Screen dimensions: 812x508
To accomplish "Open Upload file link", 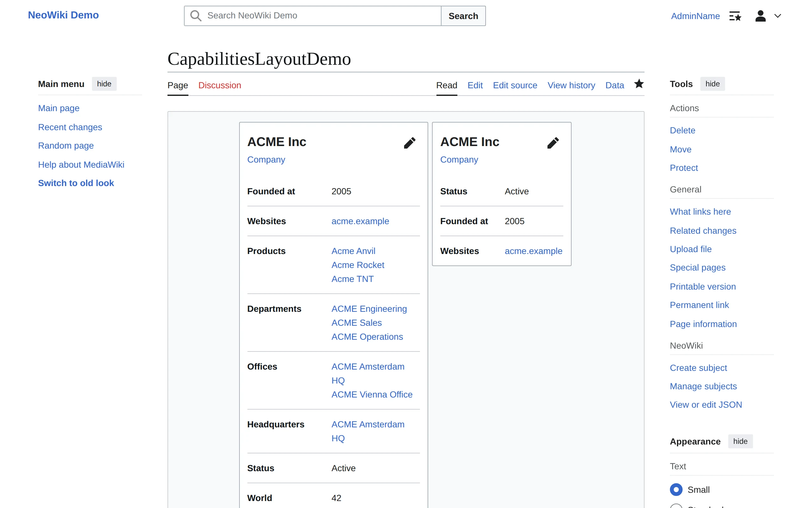I will [691, 249].
